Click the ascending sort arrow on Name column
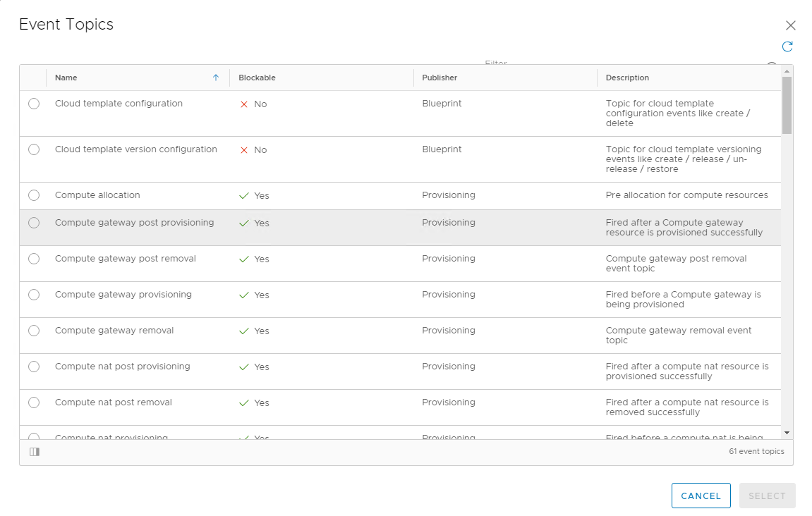This screenshot has width=812, height=516. click(217, 78)
